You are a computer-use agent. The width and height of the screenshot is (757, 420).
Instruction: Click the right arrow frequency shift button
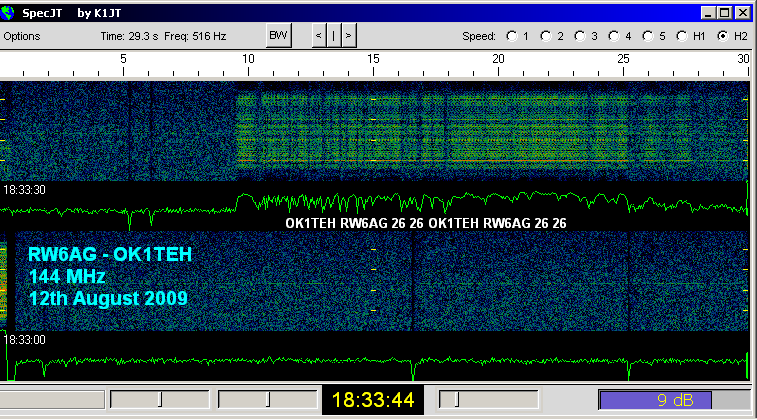[x=349, y=36]
